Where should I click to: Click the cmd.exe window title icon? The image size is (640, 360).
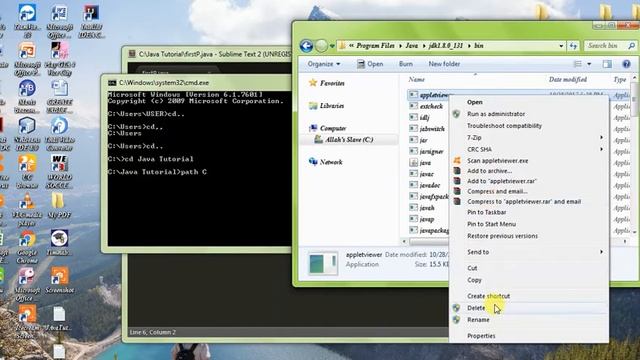click(x=112, y=83)
